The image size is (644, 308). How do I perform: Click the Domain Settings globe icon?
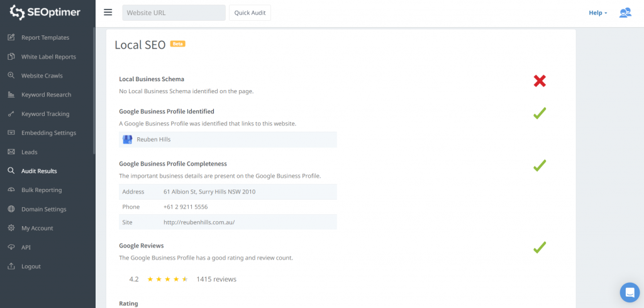point(11,209)
